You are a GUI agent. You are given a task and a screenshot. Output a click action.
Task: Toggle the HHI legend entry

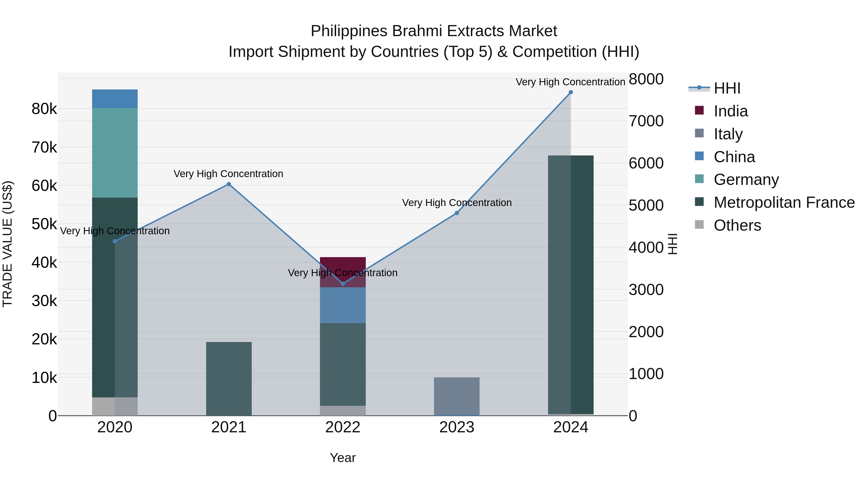(x=714, y=88)
